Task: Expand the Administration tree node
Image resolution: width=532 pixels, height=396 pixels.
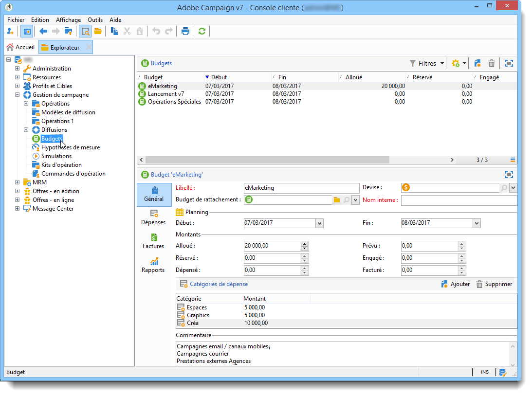Action: point(18,69)
